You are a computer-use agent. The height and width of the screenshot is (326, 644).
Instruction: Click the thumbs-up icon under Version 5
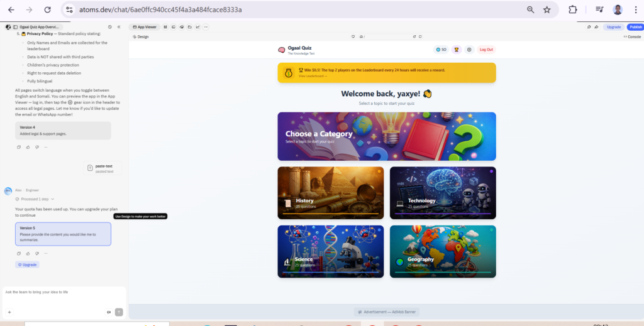point(28,254)
